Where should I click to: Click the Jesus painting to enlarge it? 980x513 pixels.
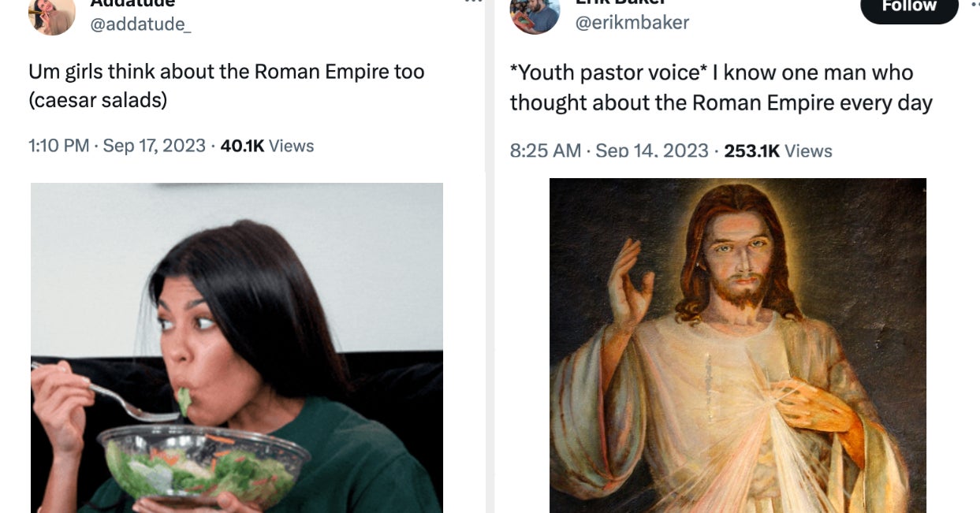pos(738,347)
